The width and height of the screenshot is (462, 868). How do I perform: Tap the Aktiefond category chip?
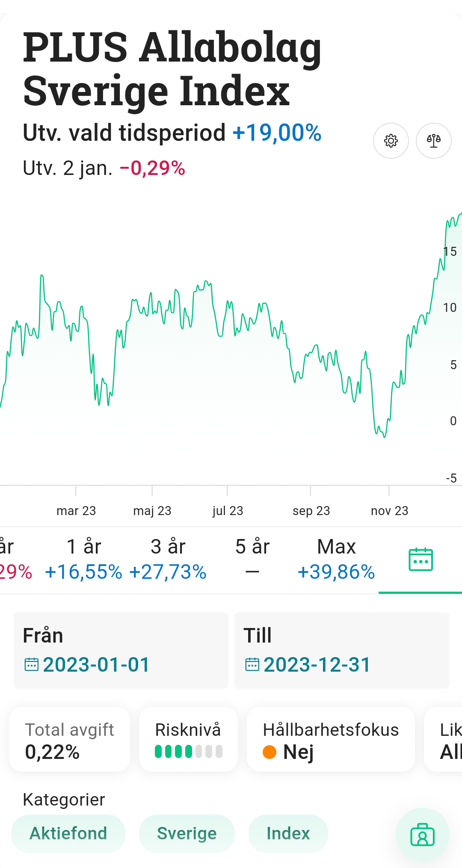point(68,833)
